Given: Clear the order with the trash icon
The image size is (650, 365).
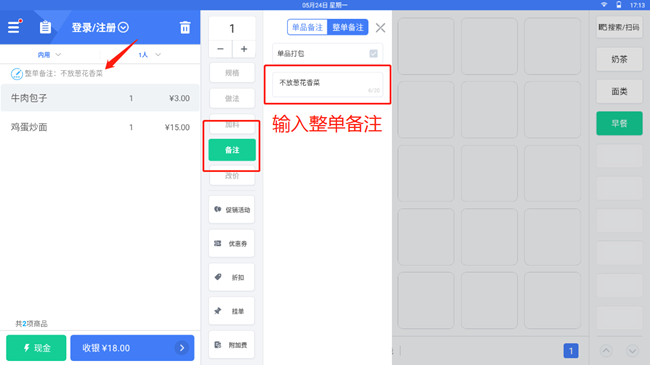Looking at the screenshot, I should click(185, 27).
